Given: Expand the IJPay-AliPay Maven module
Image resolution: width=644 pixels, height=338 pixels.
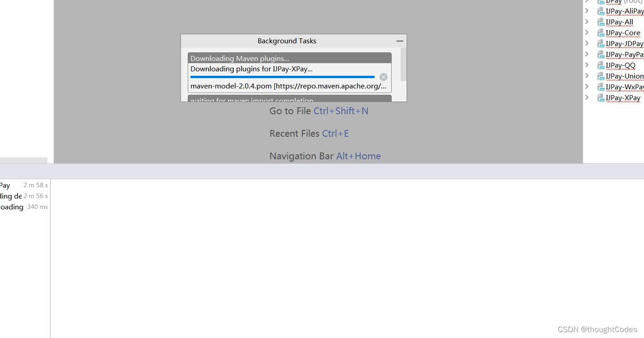Looking at the screenshot, I should pos(587,11).
